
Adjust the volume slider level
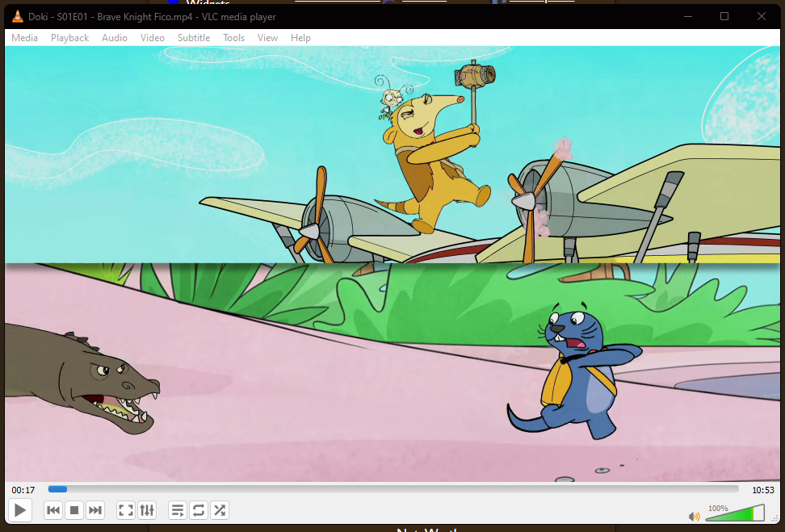click(x=735, y=515)
